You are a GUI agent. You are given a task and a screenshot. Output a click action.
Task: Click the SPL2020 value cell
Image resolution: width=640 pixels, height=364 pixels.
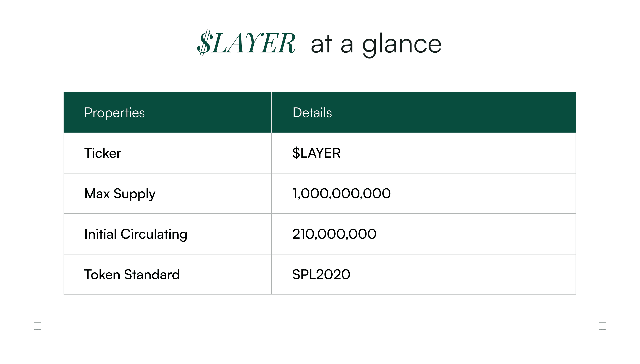pos(424,274)
